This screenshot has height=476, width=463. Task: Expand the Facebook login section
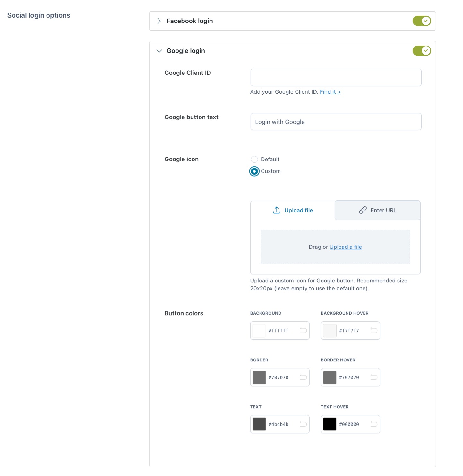(159, 21)
